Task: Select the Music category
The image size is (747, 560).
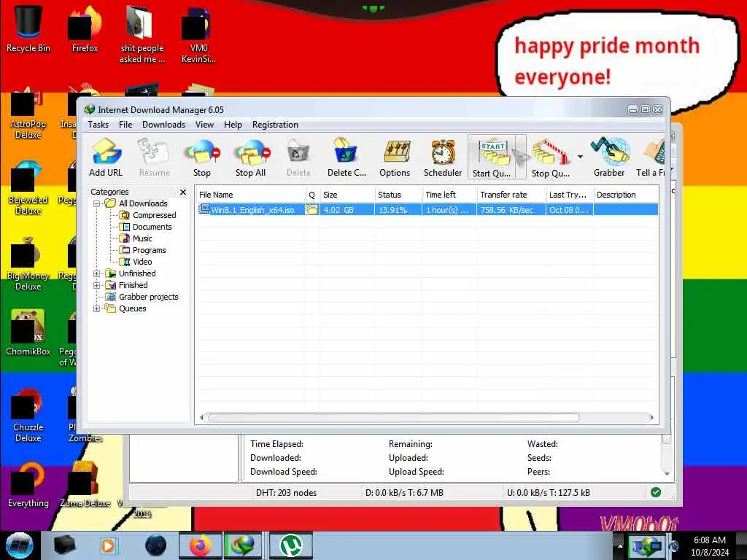Action: click(x=142, y=238)
